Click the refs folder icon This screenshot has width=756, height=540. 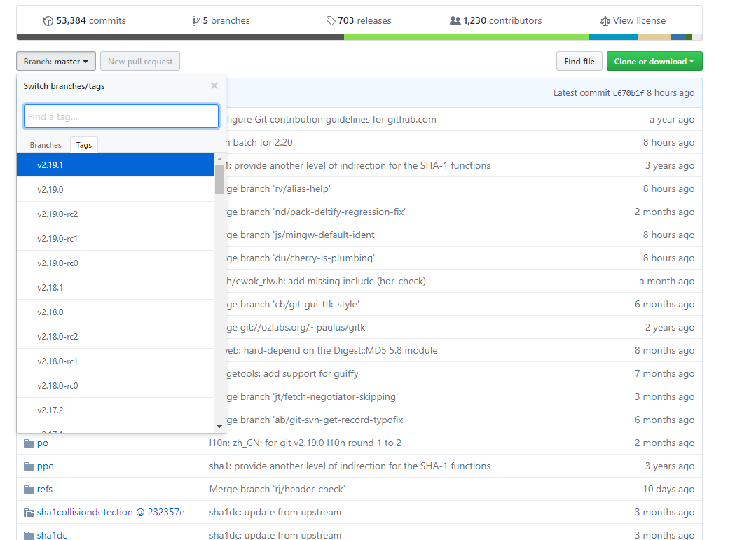pyautogui.click(x=29, y=490)
